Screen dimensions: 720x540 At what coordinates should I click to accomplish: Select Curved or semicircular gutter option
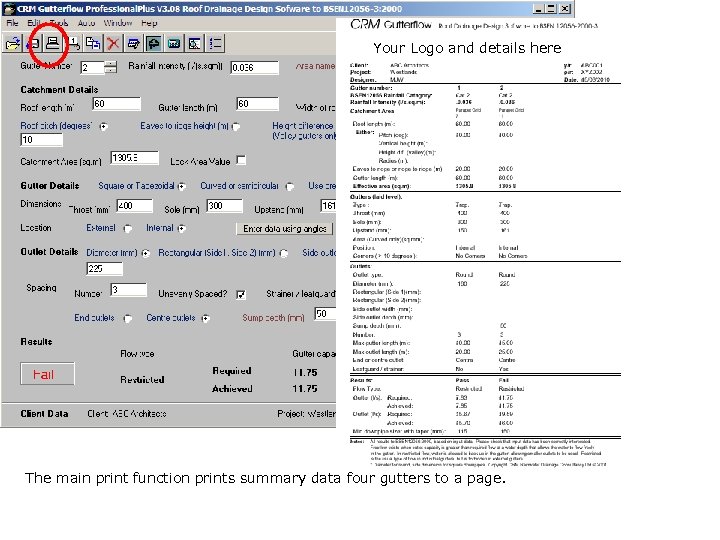tap(289, 186)
